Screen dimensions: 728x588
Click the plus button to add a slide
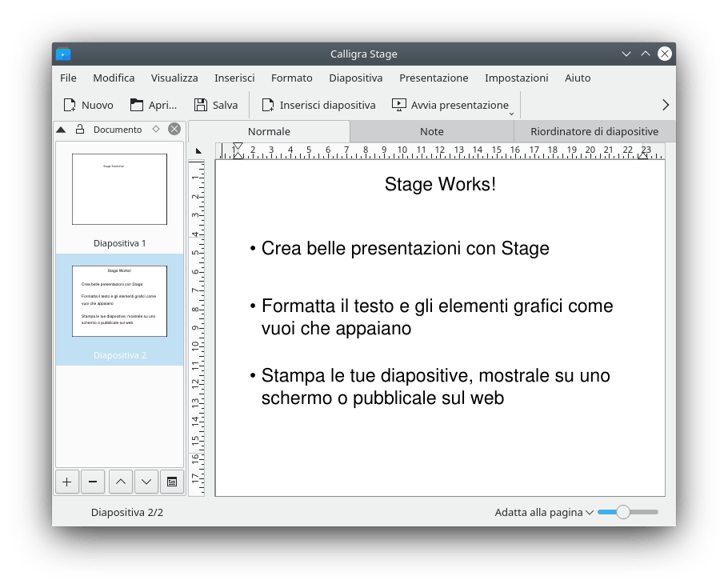click(x=66, y=482)
